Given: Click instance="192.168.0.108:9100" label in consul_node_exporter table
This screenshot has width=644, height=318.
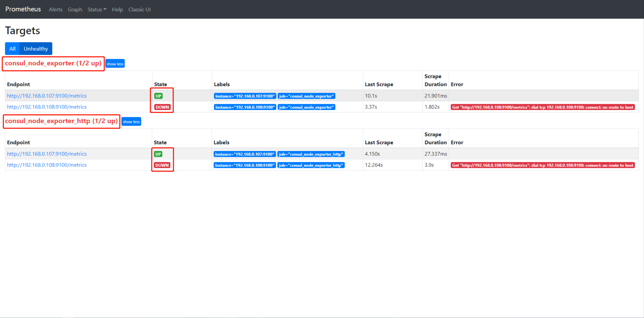Looking at the screenshot, I should click(245, 107).
